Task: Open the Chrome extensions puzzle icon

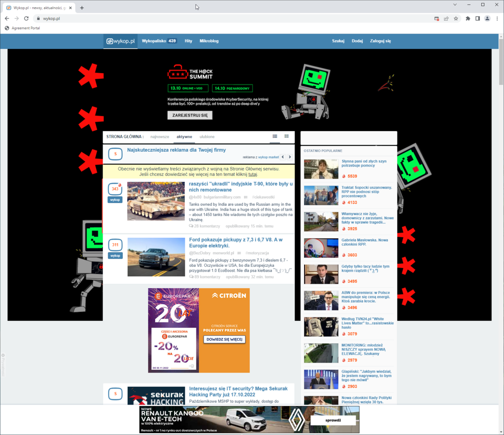Action: [x=468, y=19]
